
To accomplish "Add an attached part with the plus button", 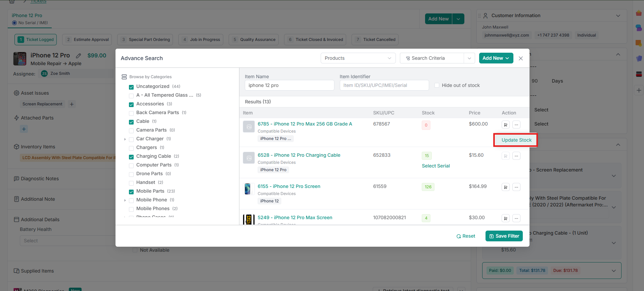I will 24,129.
